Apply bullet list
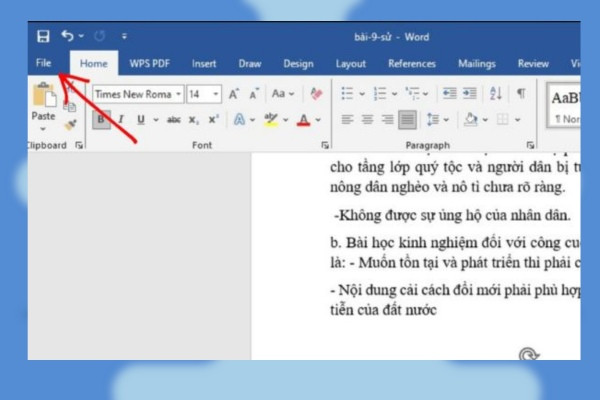 click(x=347, y=94)
